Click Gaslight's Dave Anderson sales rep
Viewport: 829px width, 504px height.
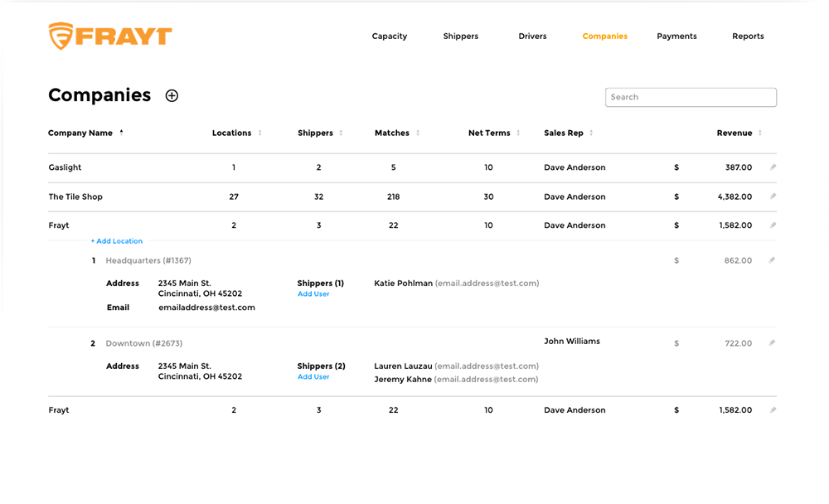coord(574,167)
